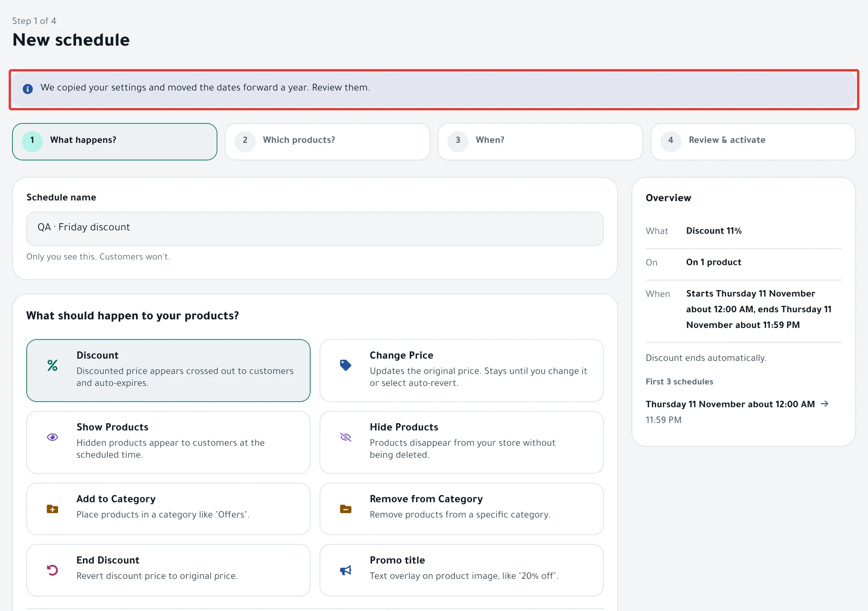Viewport: 868px width, 611px height.
Task: Click the folder-minus icon on Remove from Category
Action: tap(346, 509)
